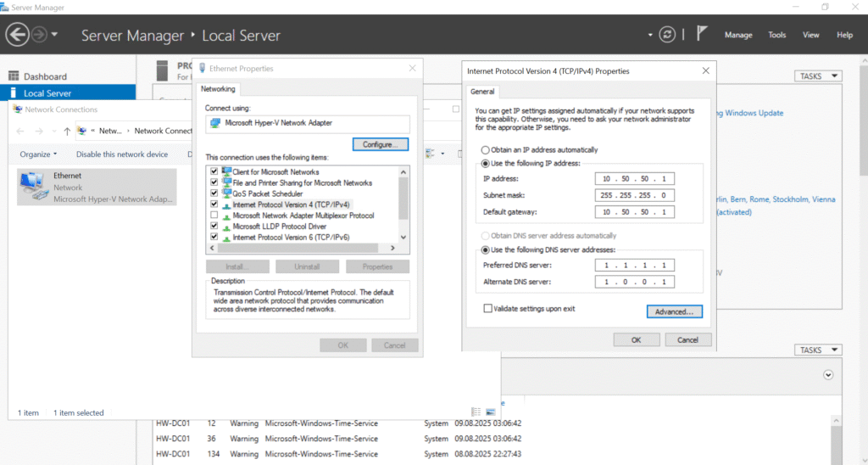Screen dimensions: 868x465
Task: Collapse the events section chevron
Action: [828, 374]
